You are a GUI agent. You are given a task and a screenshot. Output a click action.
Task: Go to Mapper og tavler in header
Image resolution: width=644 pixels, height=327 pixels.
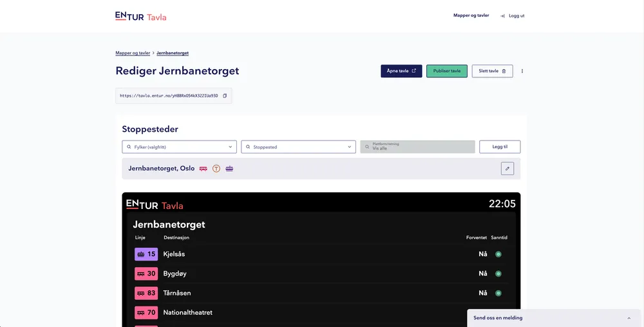(x=471, y=15)
